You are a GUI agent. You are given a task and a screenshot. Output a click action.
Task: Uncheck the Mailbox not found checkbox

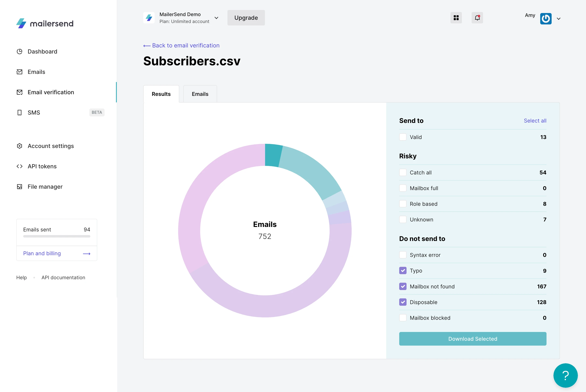pos(403,287)
